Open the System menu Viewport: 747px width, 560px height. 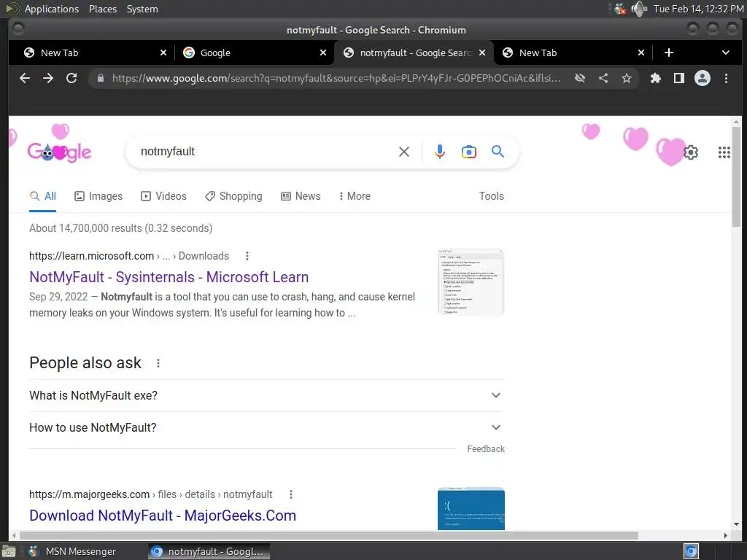142,9
